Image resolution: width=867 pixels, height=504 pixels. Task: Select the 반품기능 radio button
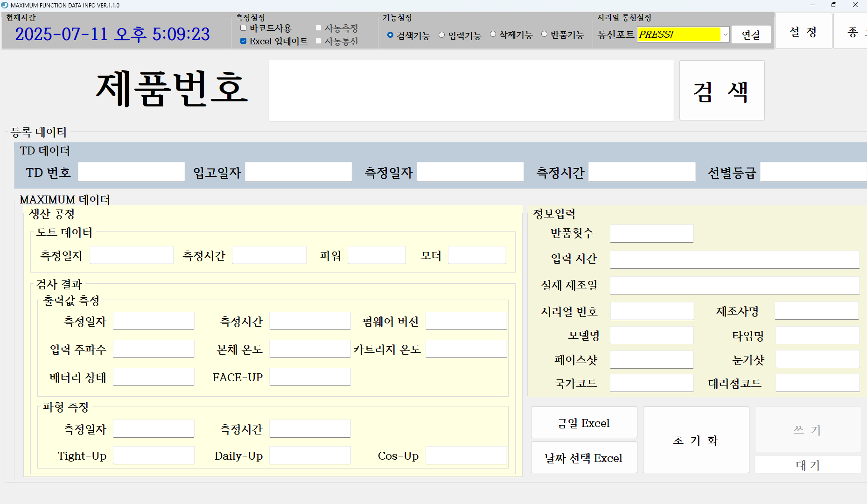(x=544, y=34)
